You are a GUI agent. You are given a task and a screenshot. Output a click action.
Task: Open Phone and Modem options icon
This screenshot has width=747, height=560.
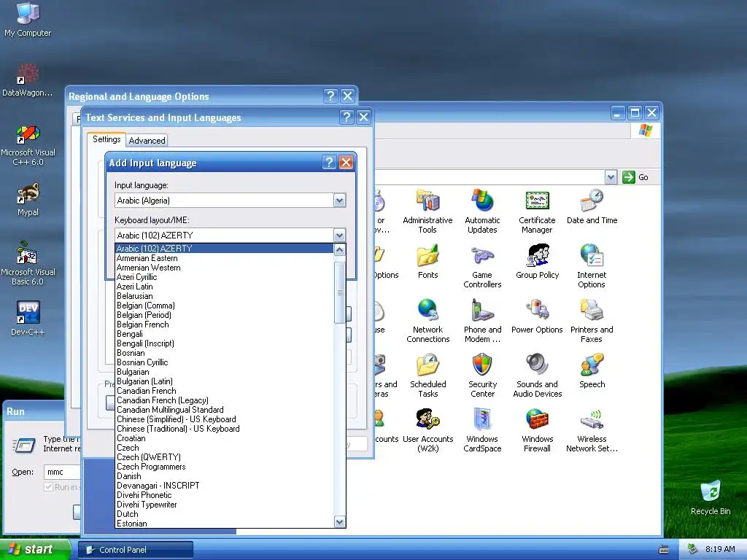[x=482, y=321]
